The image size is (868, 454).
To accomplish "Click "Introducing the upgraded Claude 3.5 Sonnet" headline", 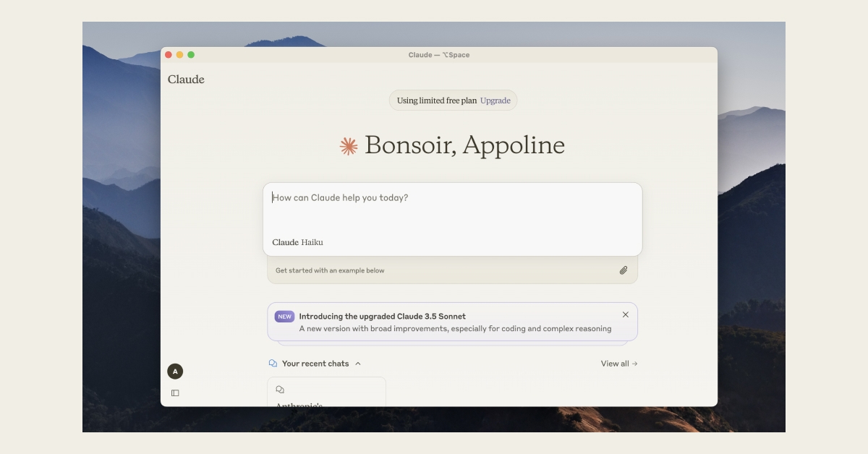I will click(x=383, y=316).
